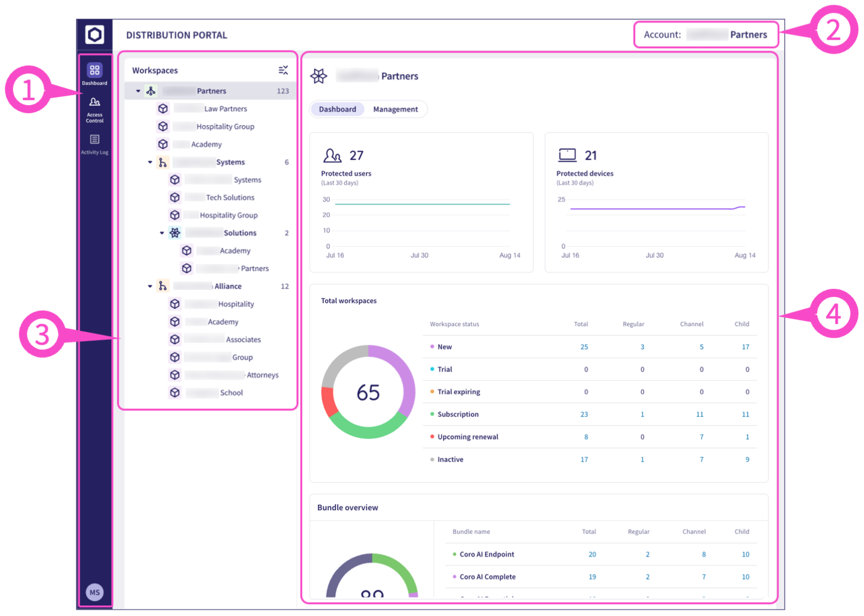Viewport: 864px width, 616px height.
Task: Click the Coro hexagon logo
Action: tap(94, 35)
